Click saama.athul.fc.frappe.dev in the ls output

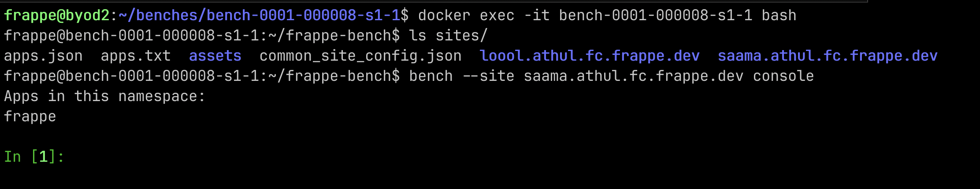[828, 56]
